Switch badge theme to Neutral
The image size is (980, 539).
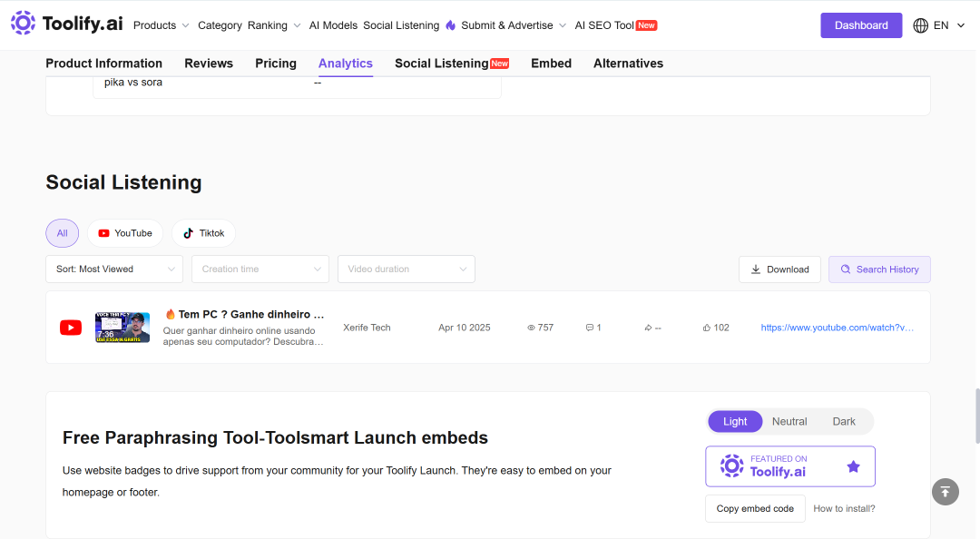point(789,421)
